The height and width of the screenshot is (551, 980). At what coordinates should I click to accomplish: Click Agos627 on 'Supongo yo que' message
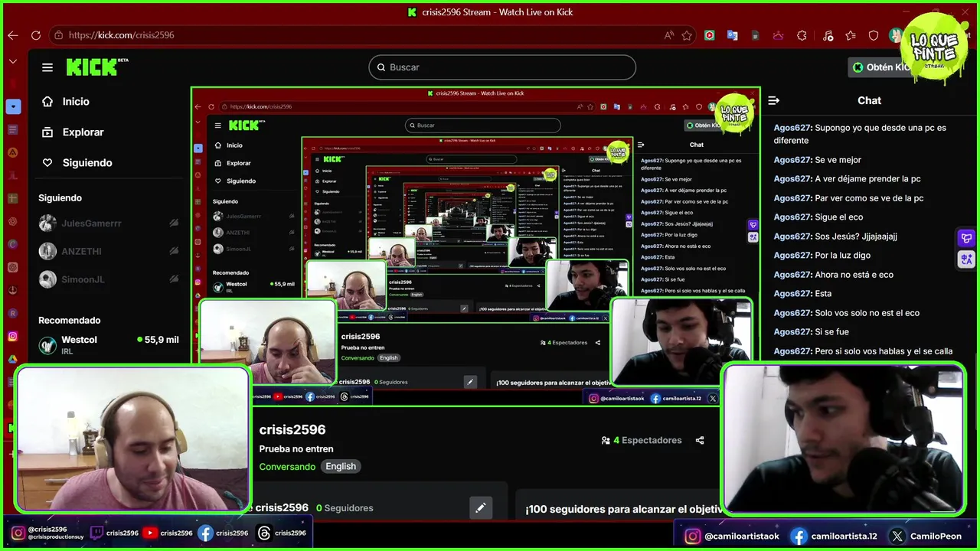[x=792, y=128]
